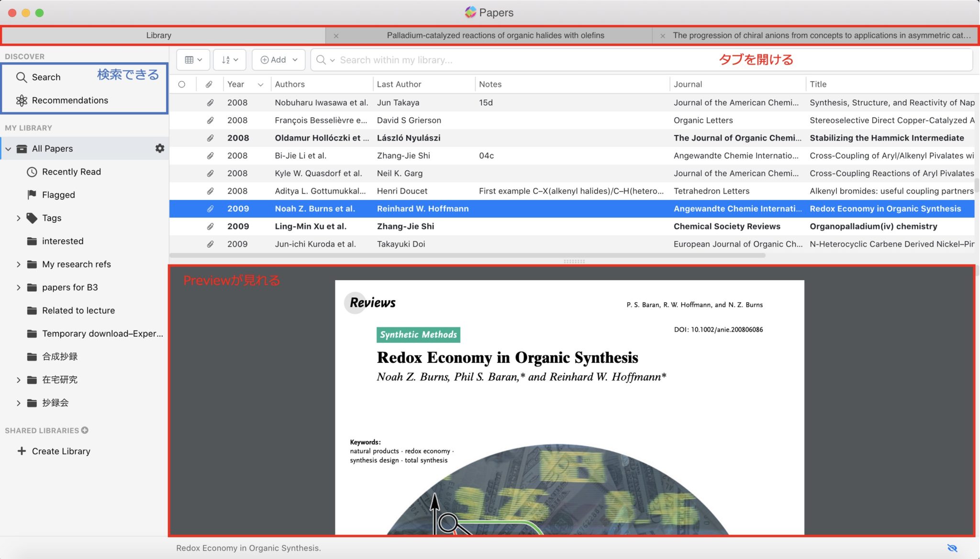Click the 04c note cell

[486, 155]
